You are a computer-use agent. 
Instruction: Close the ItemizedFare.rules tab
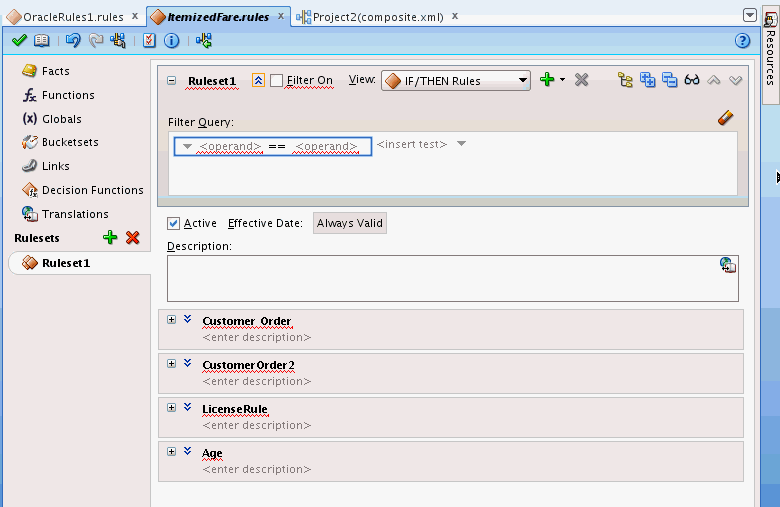pyautogui.click(x=281, y=16)
